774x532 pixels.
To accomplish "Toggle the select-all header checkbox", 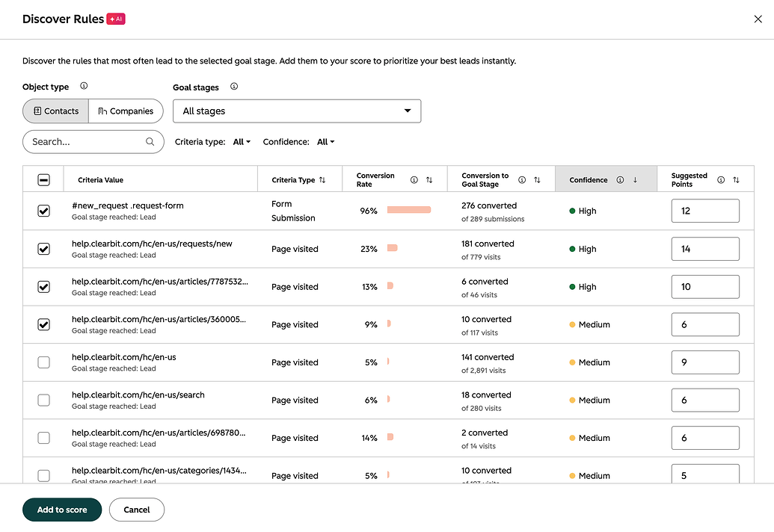I will 43,180.
